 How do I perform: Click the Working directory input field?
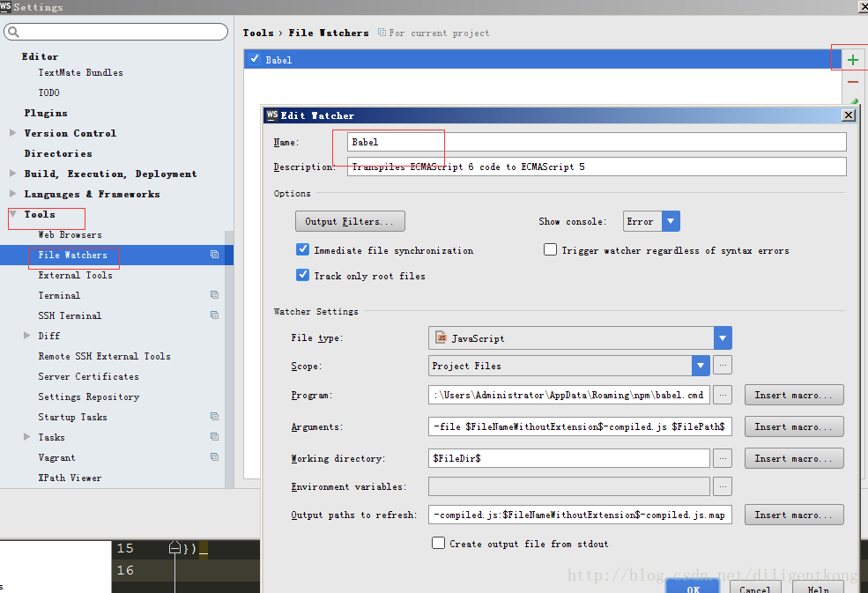tap(569, 458)
